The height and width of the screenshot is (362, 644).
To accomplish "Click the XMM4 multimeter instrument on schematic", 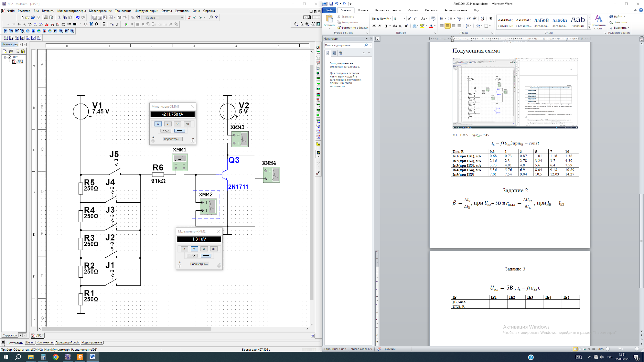I will coord(272,175).
